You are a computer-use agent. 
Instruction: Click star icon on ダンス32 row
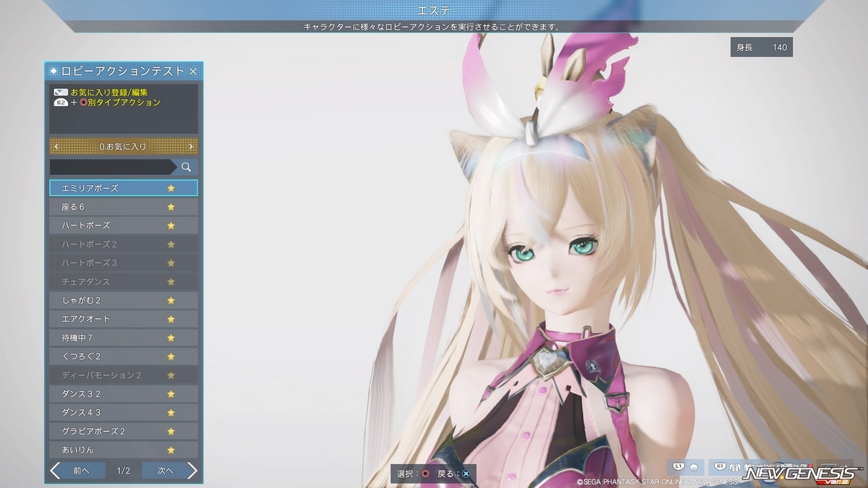click(171, 394)
